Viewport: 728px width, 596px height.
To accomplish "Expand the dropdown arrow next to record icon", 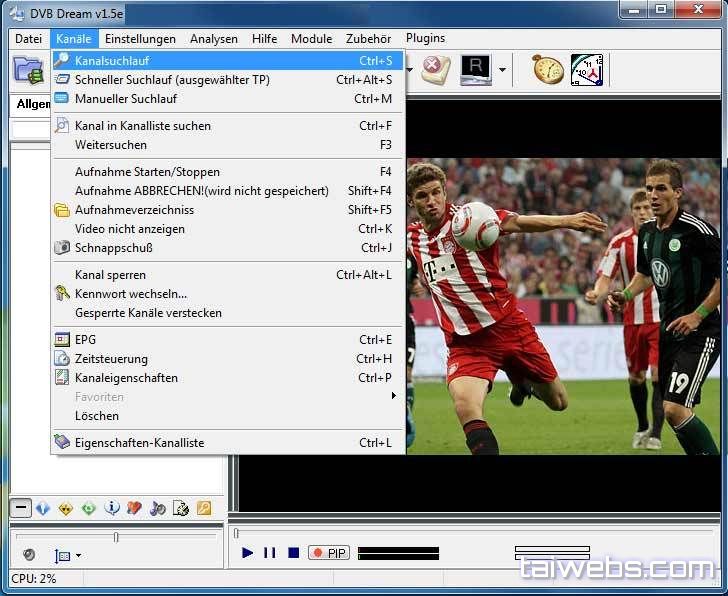I will 502,70.
